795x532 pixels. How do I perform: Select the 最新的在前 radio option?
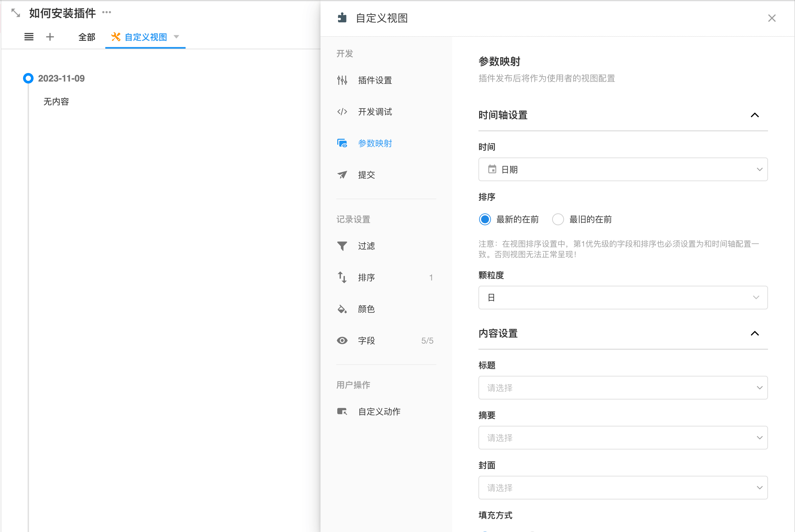(485, 219)
